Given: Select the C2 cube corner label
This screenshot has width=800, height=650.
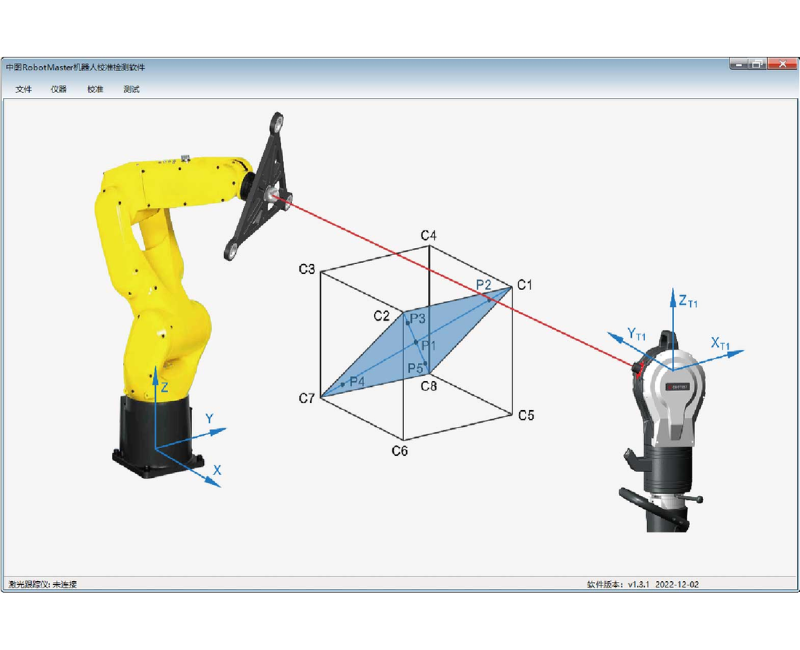Looking at the screenshot, I should [381, 316].
